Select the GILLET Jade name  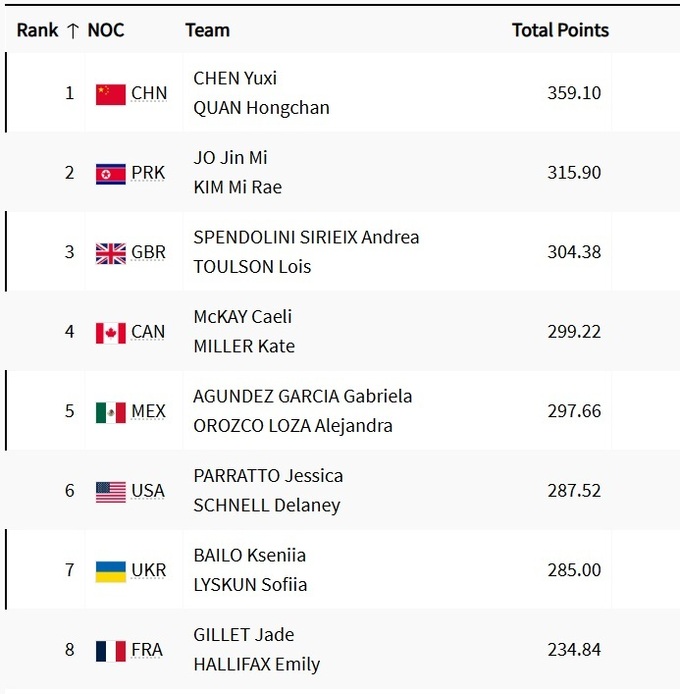pyautogui.click(x=243, y=635)
